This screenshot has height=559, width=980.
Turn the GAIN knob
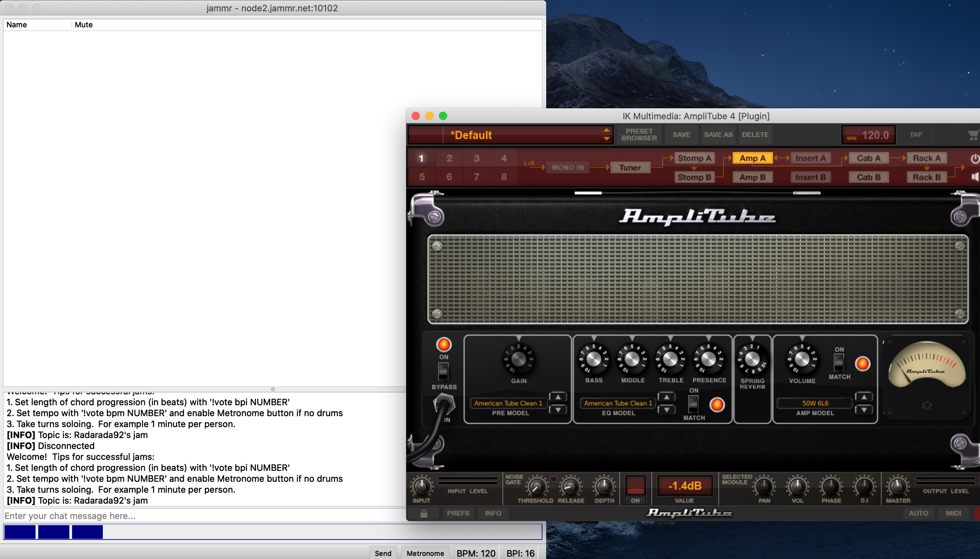tap(519, 359)
